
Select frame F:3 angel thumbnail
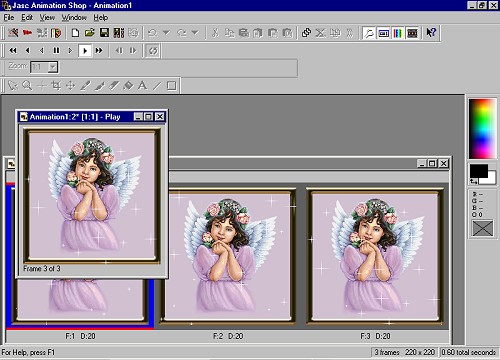375,256
